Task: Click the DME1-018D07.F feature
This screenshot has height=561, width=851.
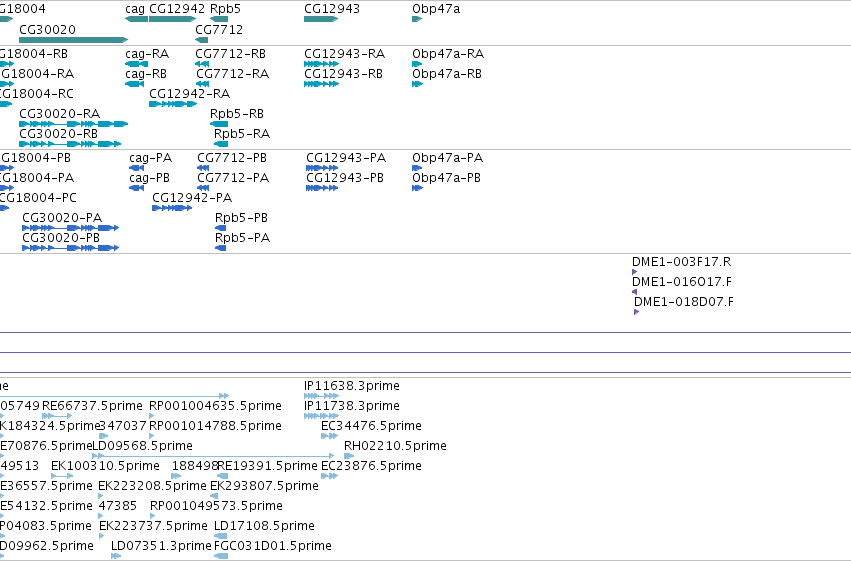Action: 637,313
